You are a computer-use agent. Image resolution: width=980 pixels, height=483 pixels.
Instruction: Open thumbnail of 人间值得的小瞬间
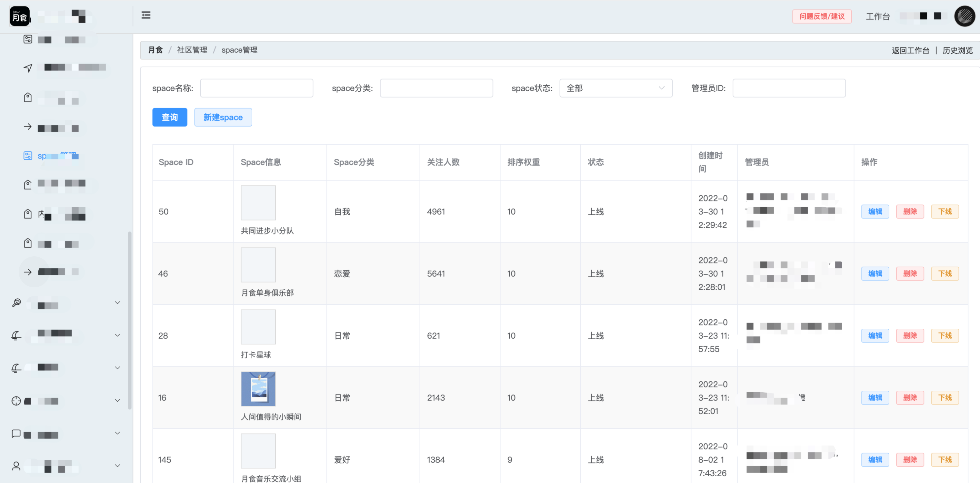[x=258, y=389]
